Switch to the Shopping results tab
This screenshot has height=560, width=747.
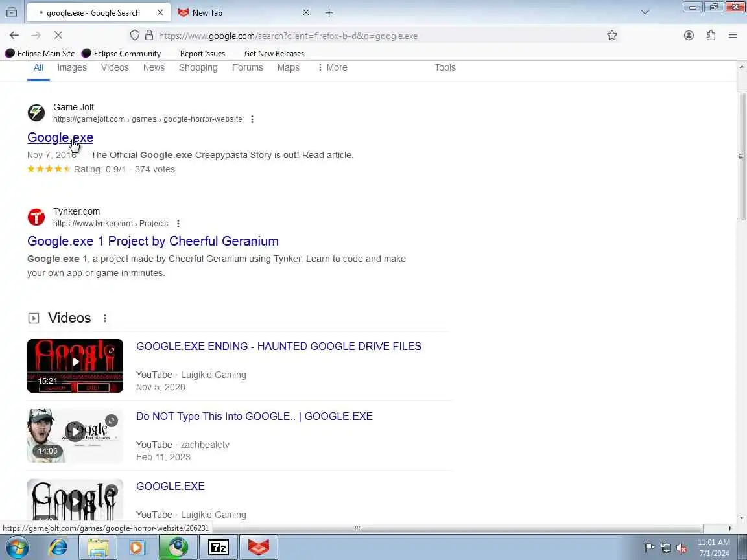point(198,67)
